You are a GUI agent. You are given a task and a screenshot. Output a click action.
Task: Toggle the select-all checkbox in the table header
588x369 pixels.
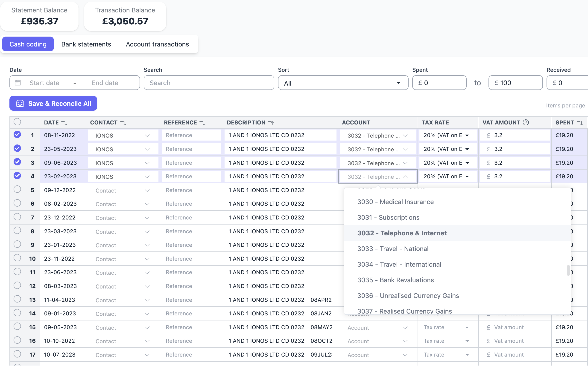(x=17, y=121)
